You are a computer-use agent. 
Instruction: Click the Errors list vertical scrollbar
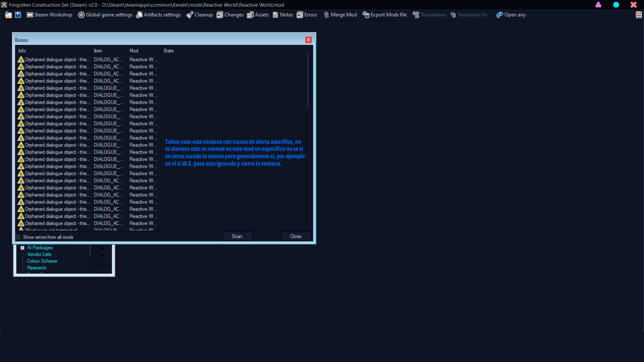[x=308, y=80]
